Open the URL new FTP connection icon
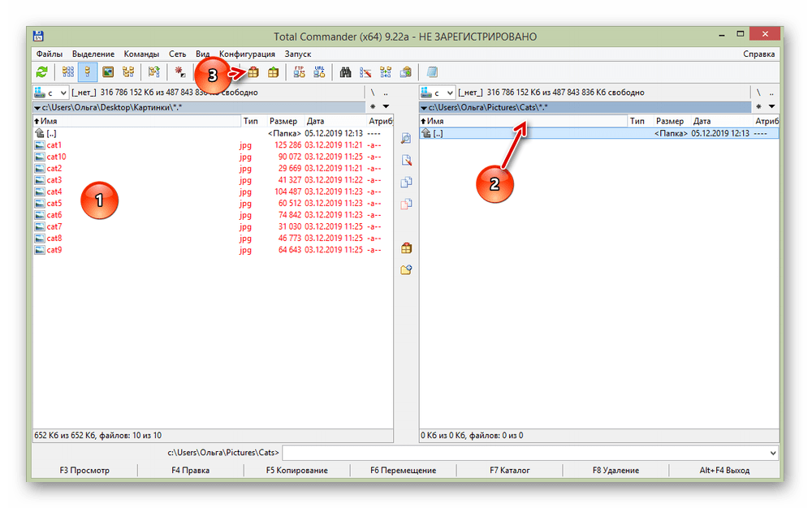The image size is (812, 508). point(319,72)
